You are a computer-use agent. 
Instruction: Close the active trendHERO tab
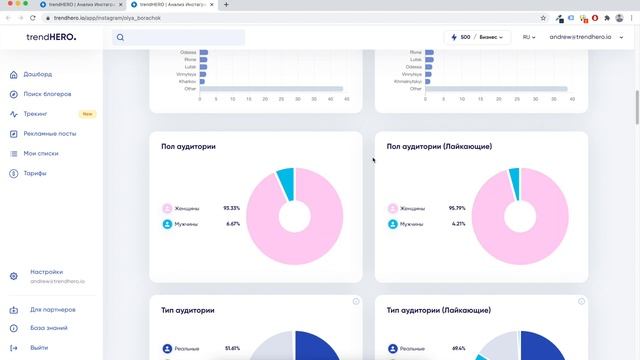[x=211, y=4]
